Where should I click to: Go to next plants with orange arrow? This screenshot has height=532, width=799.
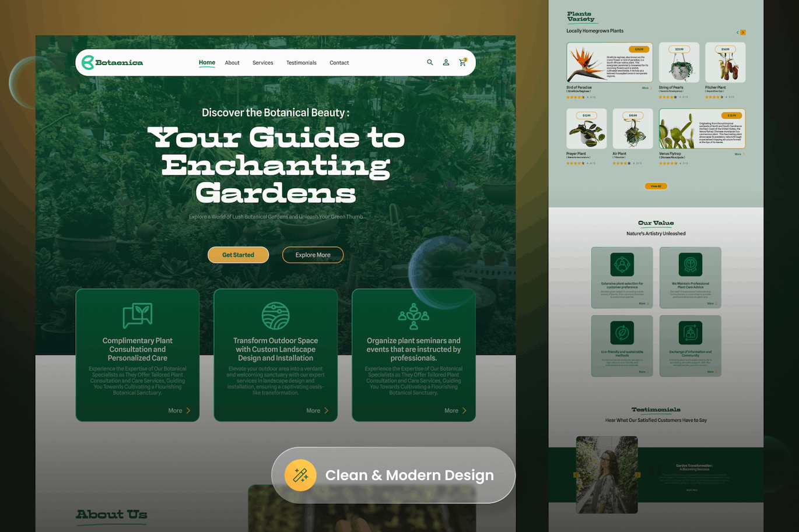pos(743,33)
